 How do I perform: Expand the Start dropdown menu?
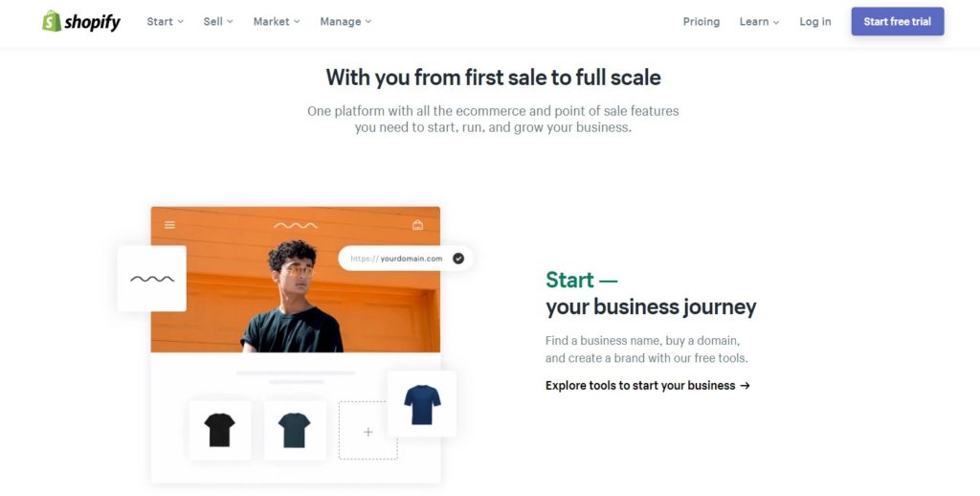165,21
